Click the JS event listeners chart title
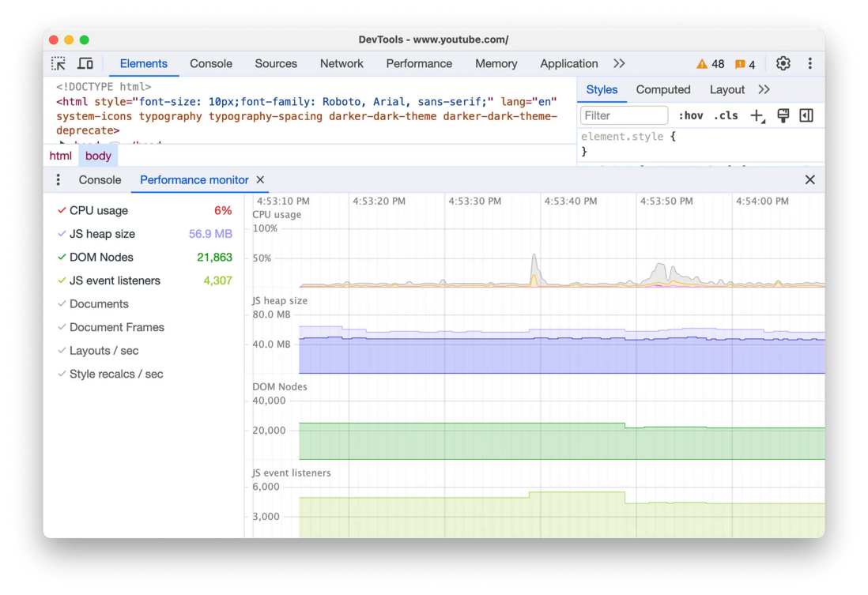The height and width of the screenshot is (595, 868). 291,473
